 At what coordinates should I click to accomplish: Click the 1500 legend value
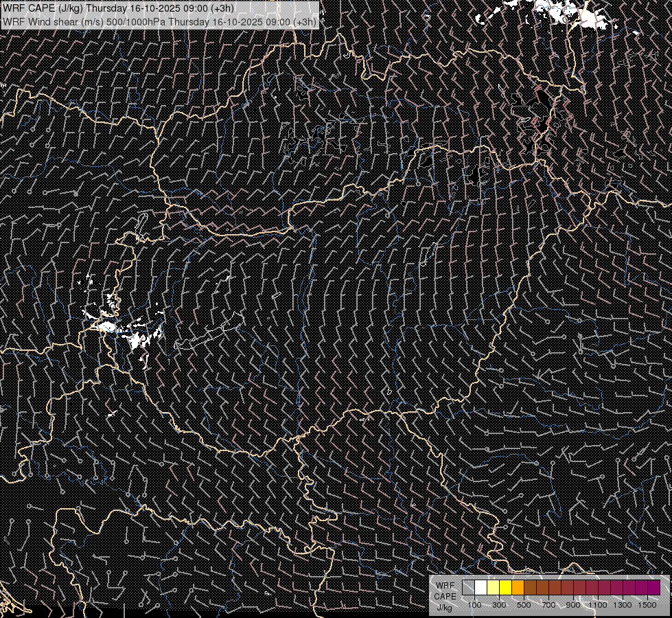point(647,605)
